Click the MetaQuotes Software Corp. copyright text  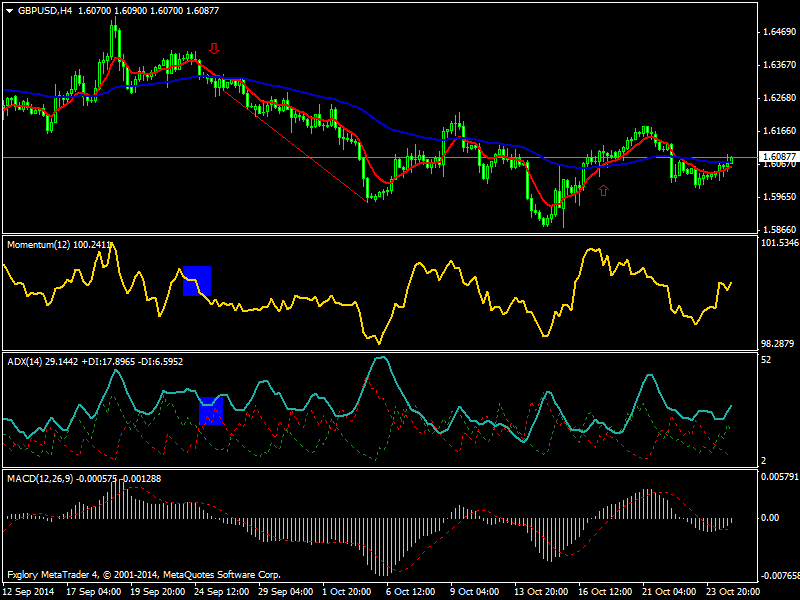220,575
